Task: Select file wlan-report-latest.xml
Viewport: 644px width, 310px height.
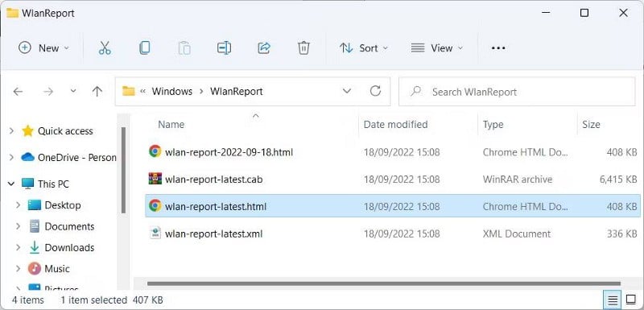Action: click(213, 234)
